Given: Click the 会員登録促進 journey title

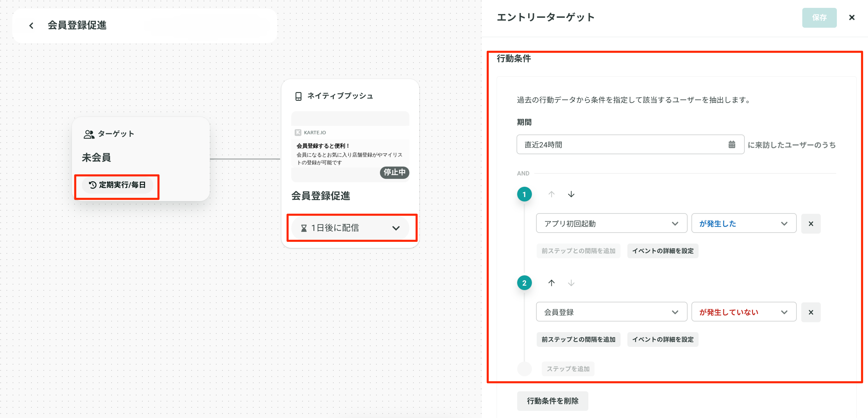Looking at the screenshot, I should tap(77, 25).
